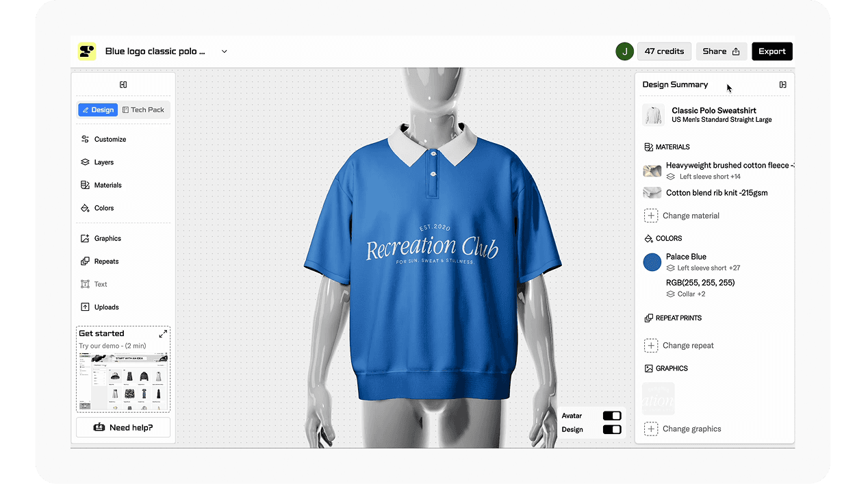Open the Uploads section

pyautogui.click(x=106, y=307)
